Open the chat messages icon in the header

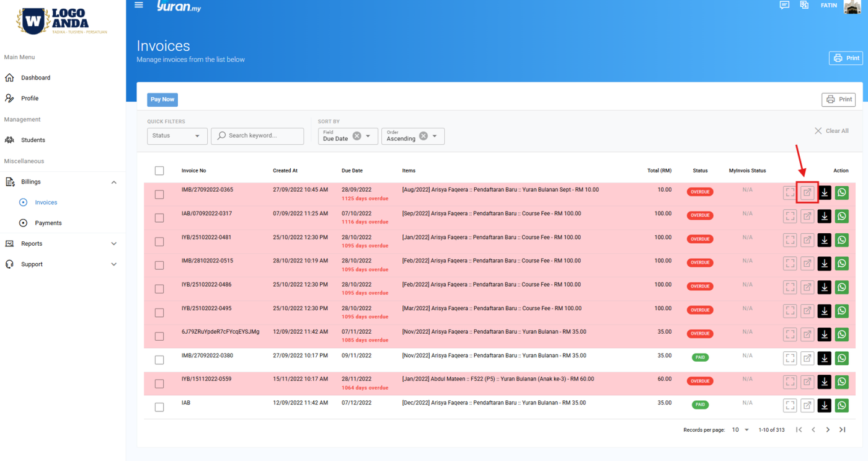point(784,6)
